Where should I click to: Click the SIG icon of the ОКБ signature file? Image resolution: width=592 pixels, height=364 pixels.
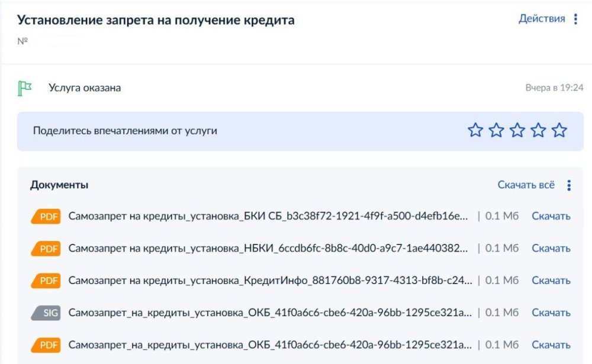tap(46, 313)
